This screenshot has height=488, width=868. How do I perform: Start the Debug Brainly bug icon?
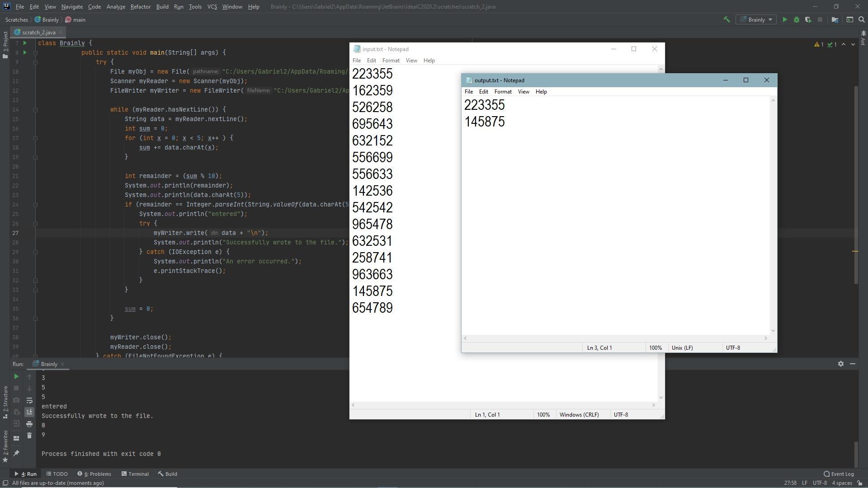[797, 19]
